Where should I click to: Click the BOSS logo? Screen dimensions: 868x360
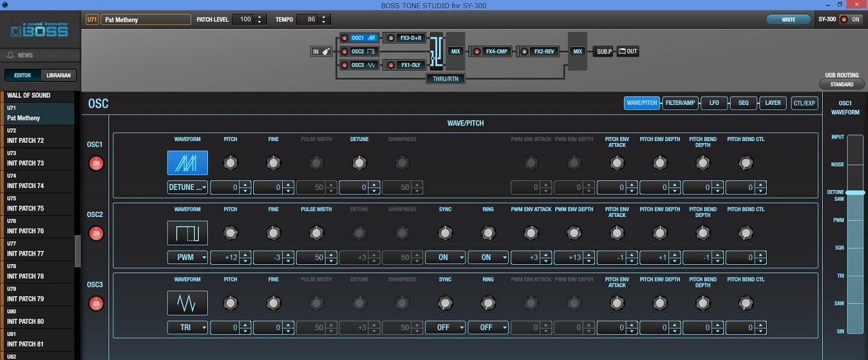coord(40,30)
